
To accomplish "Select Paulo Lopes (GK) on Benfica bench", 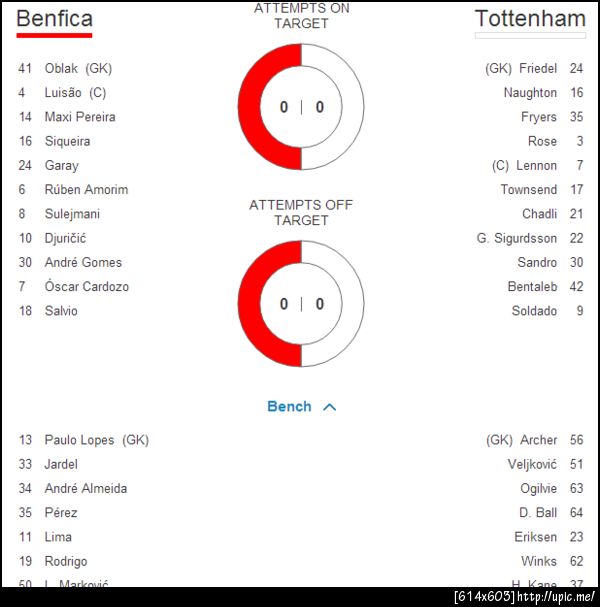I will coord(96,440).
